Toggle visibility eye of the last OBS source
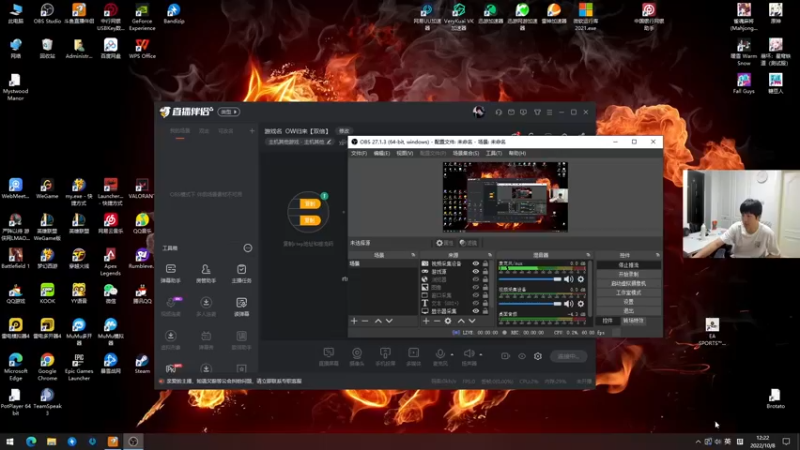The image size is (800, 450). [x=475, y=311]
